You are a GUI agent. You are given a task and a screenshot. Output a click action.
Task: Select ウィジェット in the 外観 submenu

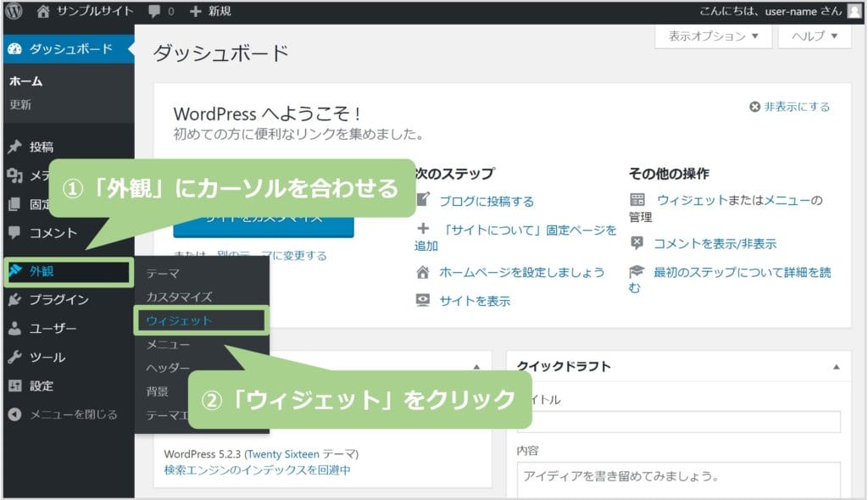179,320
